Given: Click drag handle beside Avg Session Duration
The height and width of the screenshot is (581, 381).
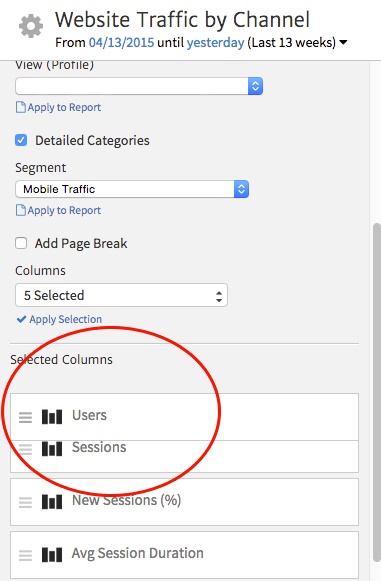Looking at the screenshot, I should [x=26, y=555].
